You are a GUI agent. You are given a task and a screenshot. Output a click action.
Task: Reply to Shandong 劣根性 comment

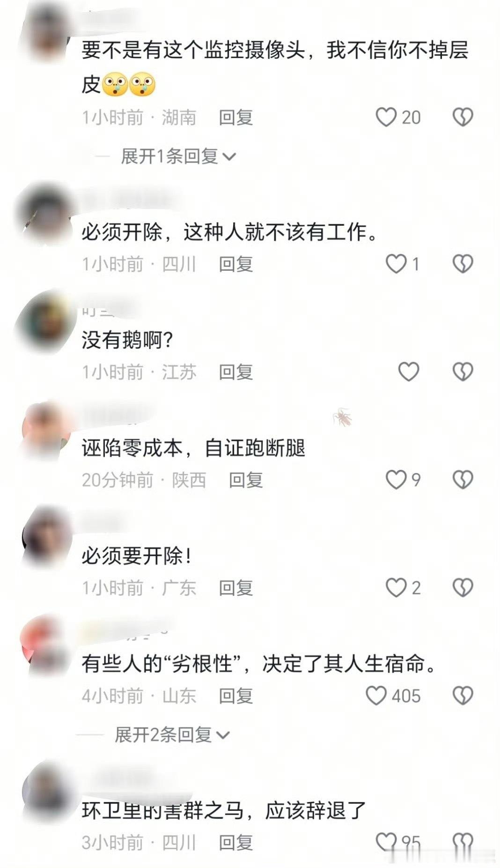pos(236,696)
